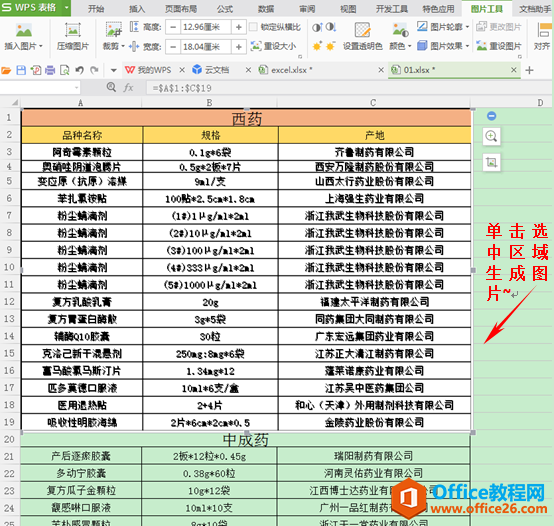Click the Export to PDF icon
554x526 pixels.
pos(36,70)
